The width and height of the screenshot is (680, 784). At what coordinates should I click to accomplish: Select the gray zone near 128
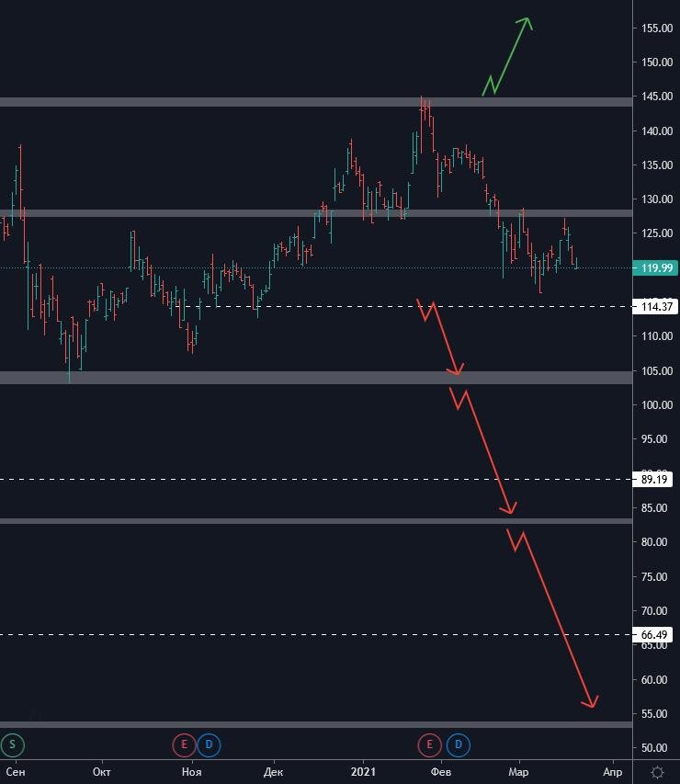[316, 213]
